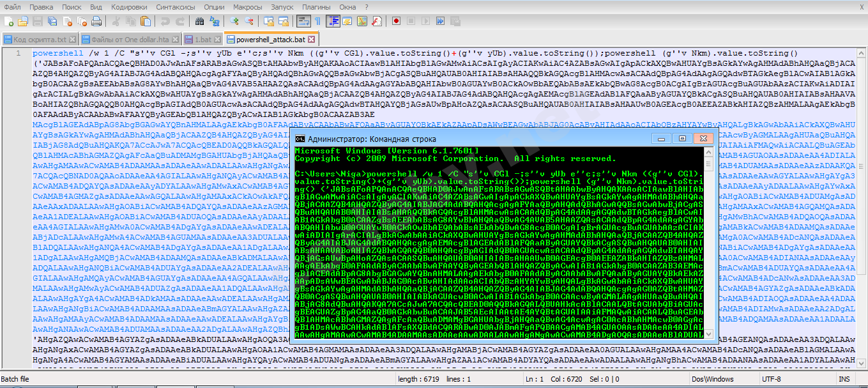This screenshot has width=868, height=388.
Task: Start macro recording with the red dot
Action: 396,21
